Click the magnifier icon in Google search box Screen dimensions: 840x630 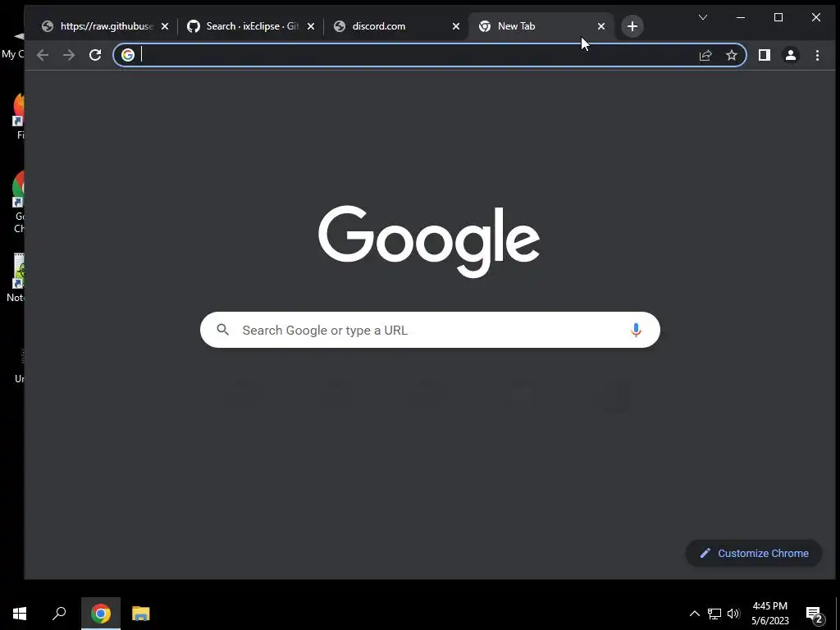coord(223,330)
